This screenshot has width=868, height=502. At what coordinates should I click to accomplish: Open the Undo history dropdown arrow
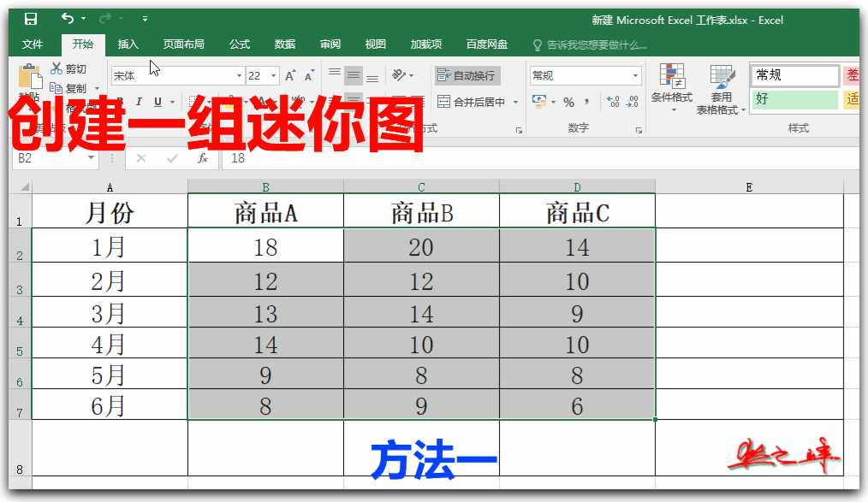84,19
